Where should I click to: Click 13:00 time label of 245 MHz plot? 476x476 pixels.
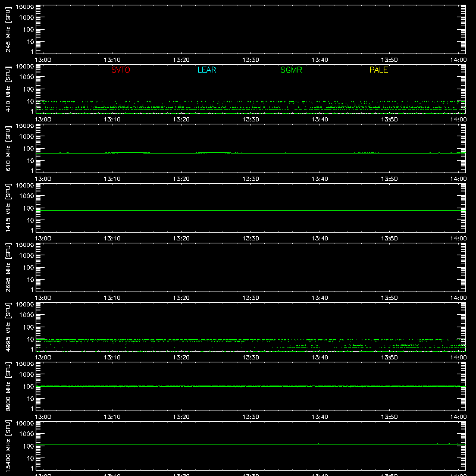[x=43, y=60]
